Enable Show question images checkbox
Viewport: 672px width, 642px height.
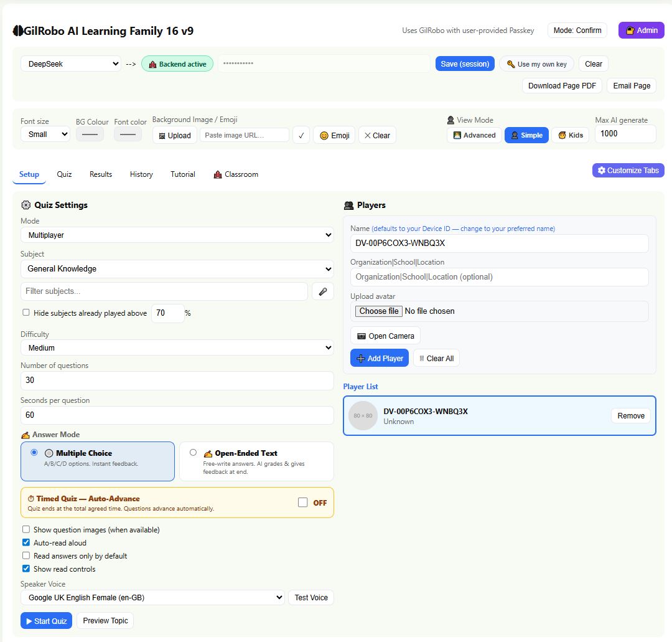(x=26, y=530)
